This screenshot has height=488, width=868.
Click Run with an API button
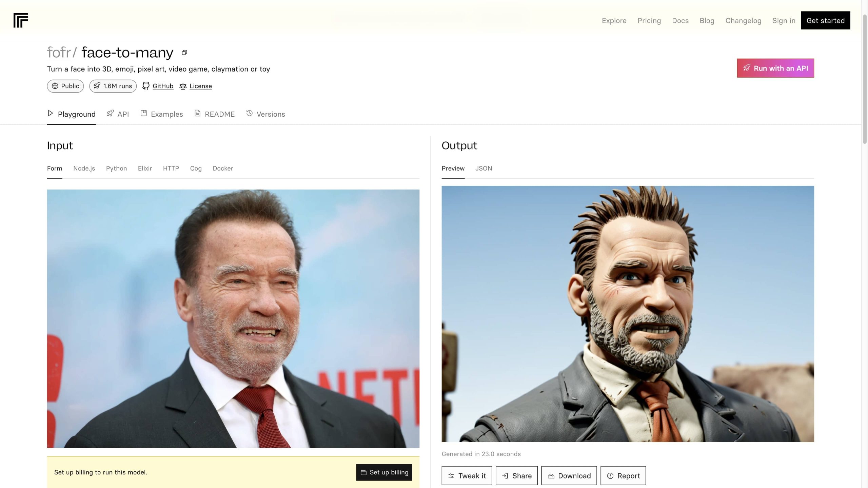click(x=775, y=68)
